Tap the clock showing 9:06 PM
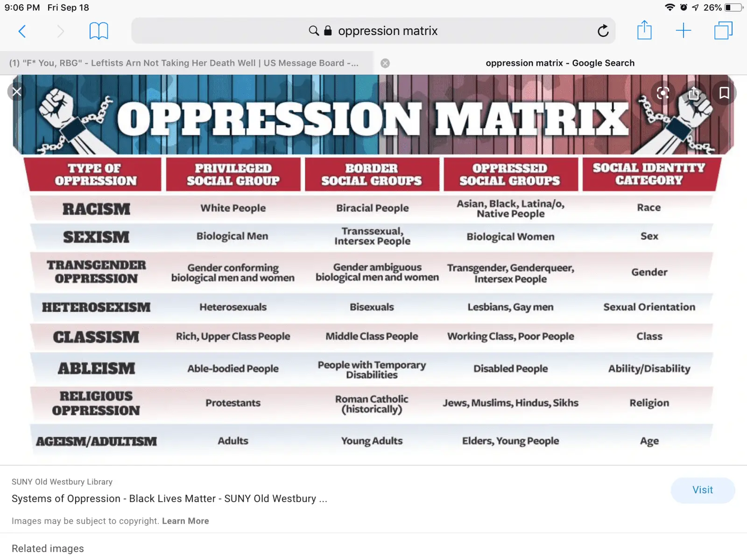Viewport: 747px width, 560px height. coord(22,7)
